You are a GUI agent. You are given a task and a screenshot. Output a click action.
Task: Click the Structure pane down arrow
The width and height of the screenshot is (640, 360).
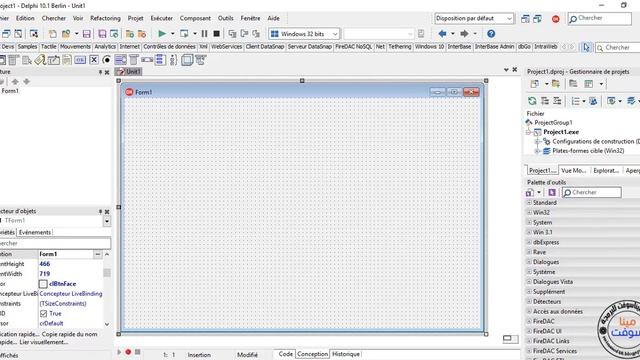[27, 82]
